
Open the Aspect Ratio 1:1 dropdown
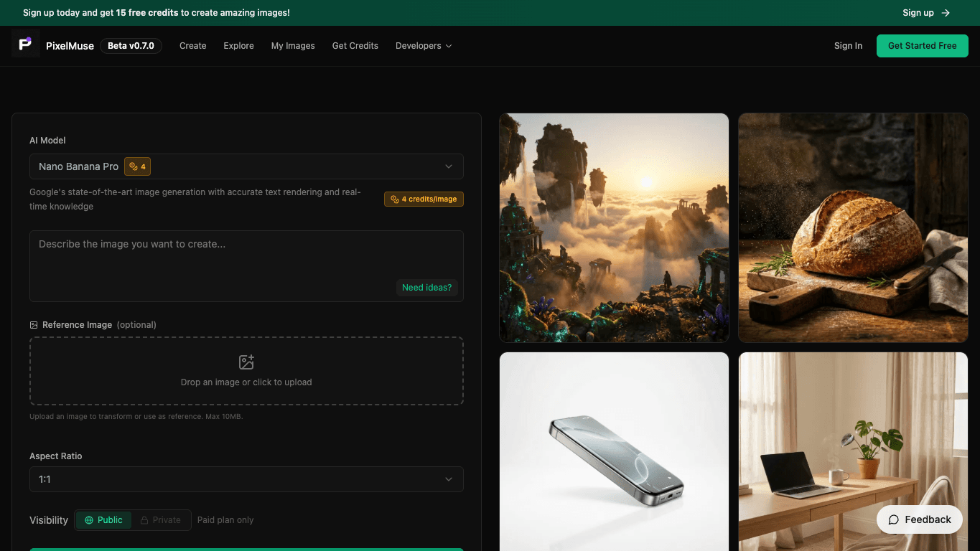tap(246, 479)
